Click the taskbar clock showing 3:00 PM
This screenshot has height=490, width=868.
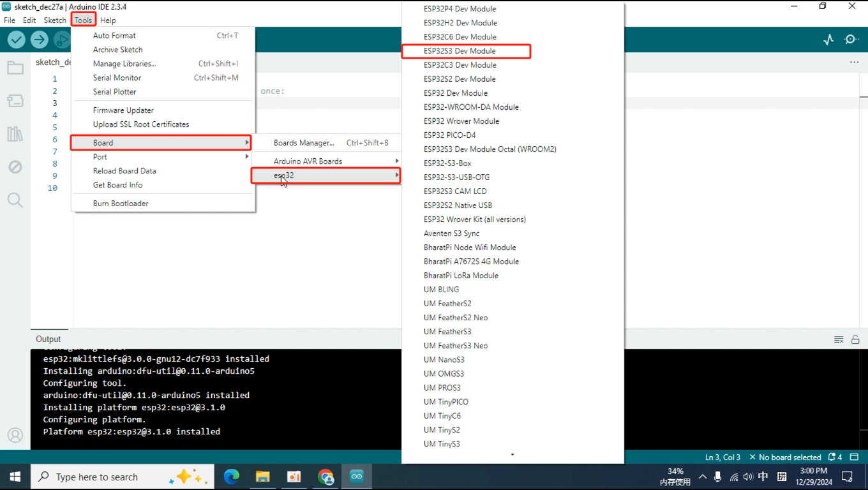(813, 477)
